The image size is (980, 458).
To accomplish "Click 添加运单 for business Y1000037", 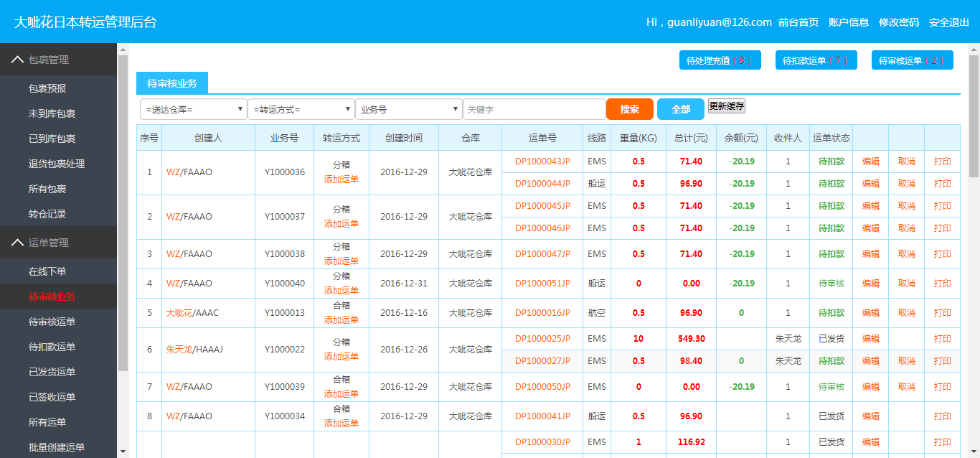I will [x=341, y=224].
